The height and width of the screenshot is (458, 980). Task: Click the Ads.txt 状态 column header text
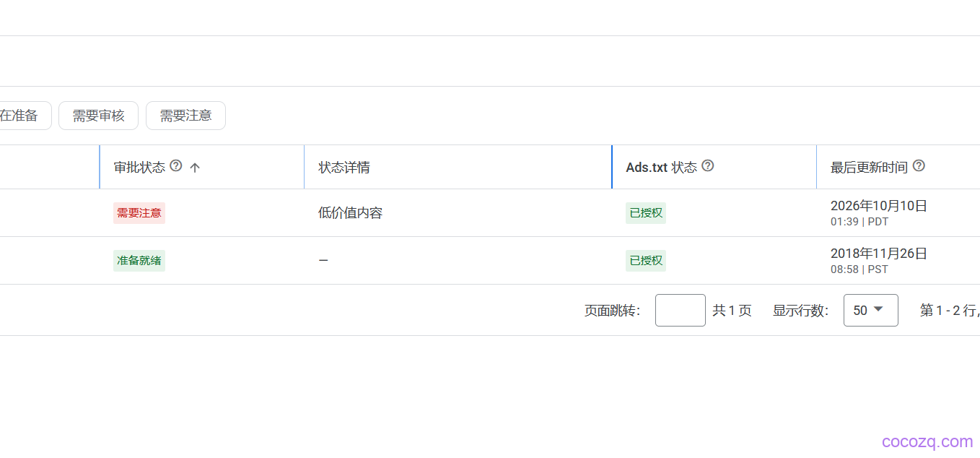click(662, 168)
